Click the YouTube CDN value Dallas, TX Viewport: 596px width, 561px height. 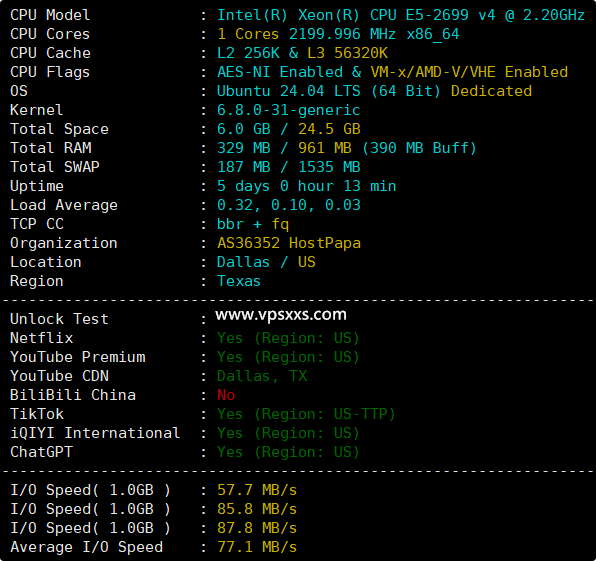point(262,376)
